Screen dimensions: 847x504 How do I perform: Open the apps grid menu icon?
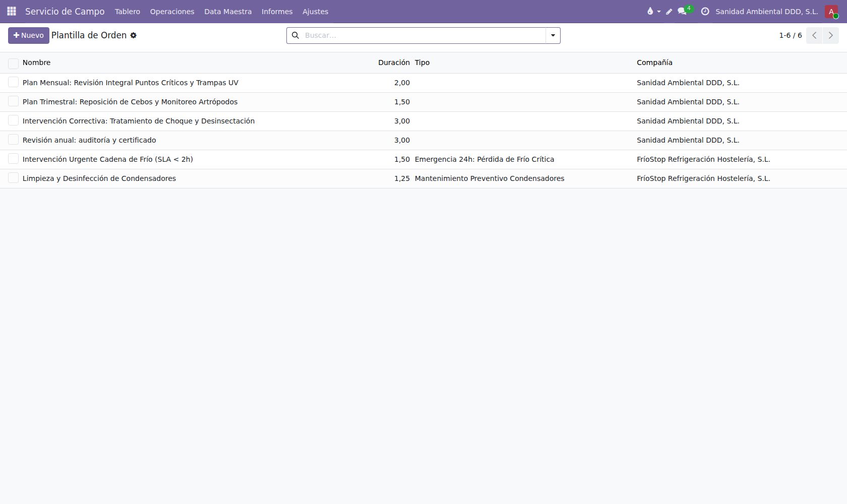tap(11, 11)
